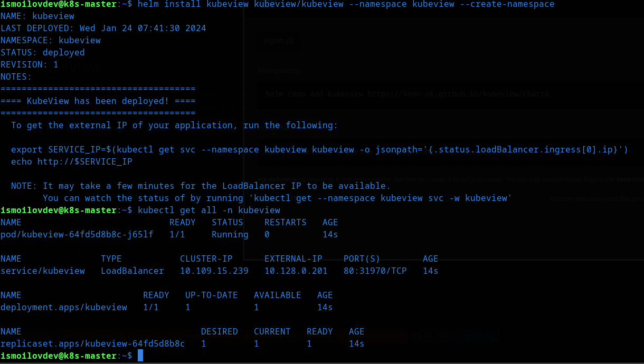The height and width of the screenshot is (364, 644).
Task: Click the 'kubectl get all -n kubeview' command
Action: 209,210
